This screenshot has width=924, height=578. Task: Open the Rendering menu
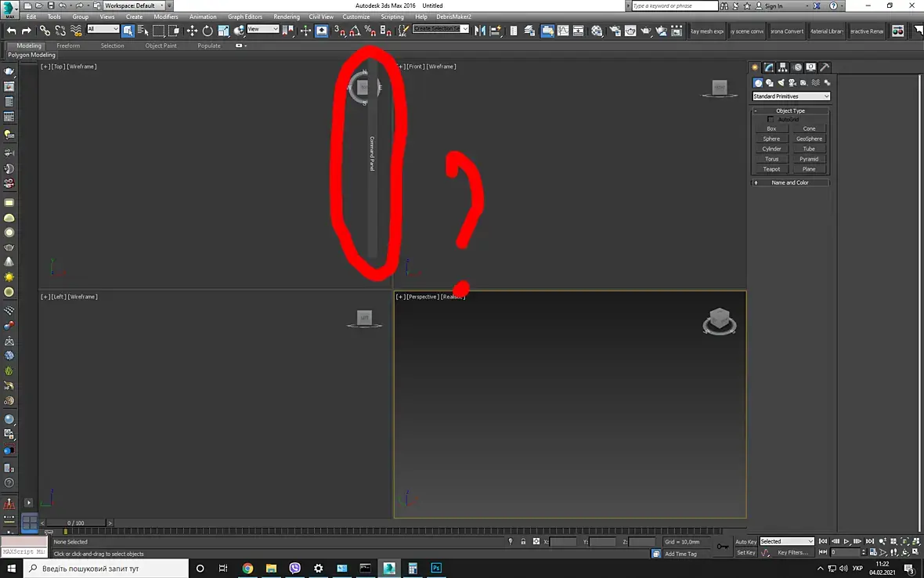pyautogui.click(x=287, y=16)
